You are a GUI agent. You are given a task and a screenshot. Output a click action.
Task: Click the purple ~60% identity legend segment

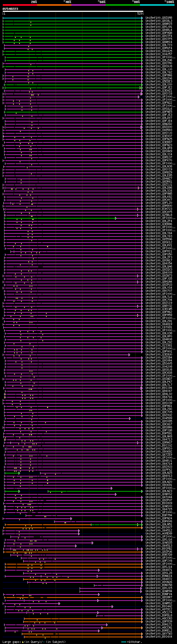(x=88, y=5)
